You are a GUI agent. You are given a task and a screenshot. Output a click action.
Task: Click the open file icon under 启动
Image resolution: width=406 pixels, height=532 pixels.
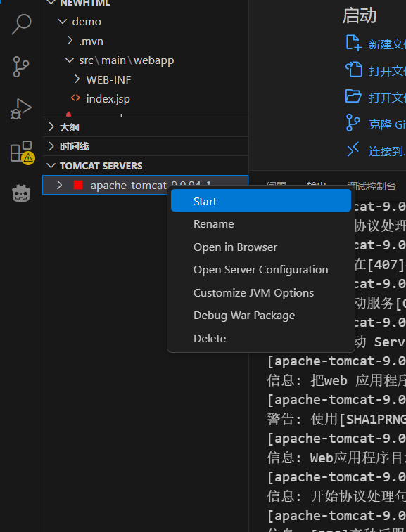(353, 70)
